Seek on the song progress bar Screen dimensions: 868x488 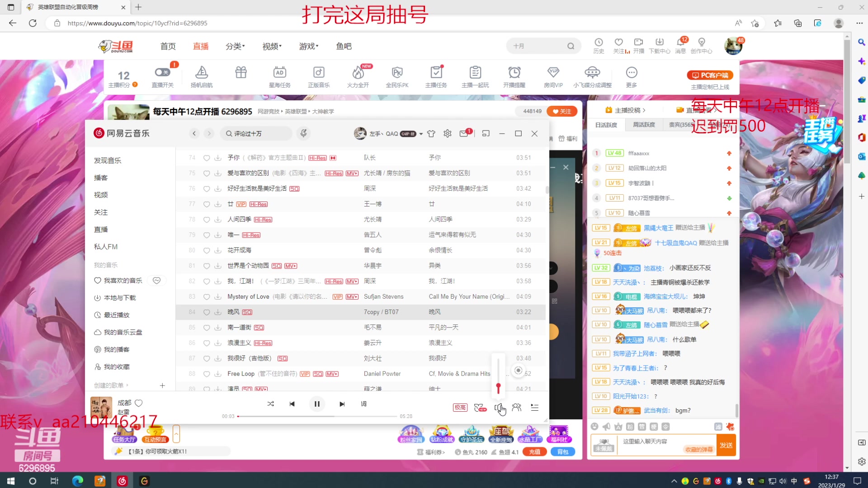click(317, 416)
